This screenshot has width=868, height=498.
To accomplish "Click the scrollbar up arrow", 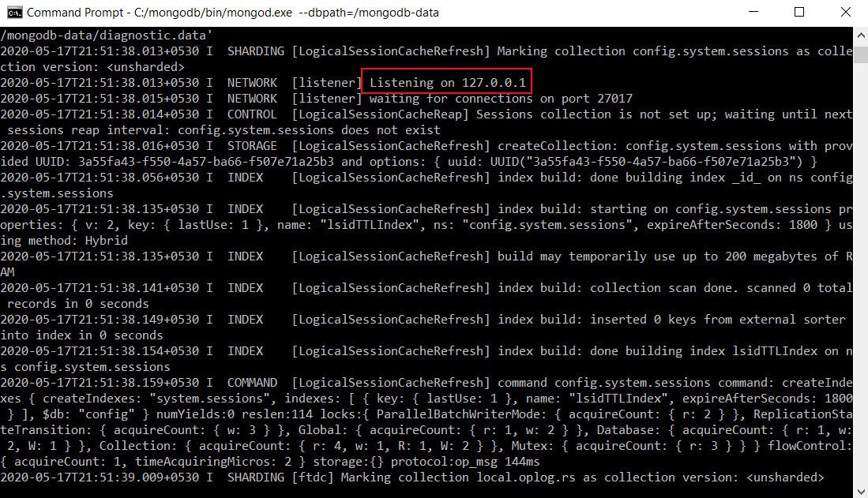I will [x=861, y=33].
